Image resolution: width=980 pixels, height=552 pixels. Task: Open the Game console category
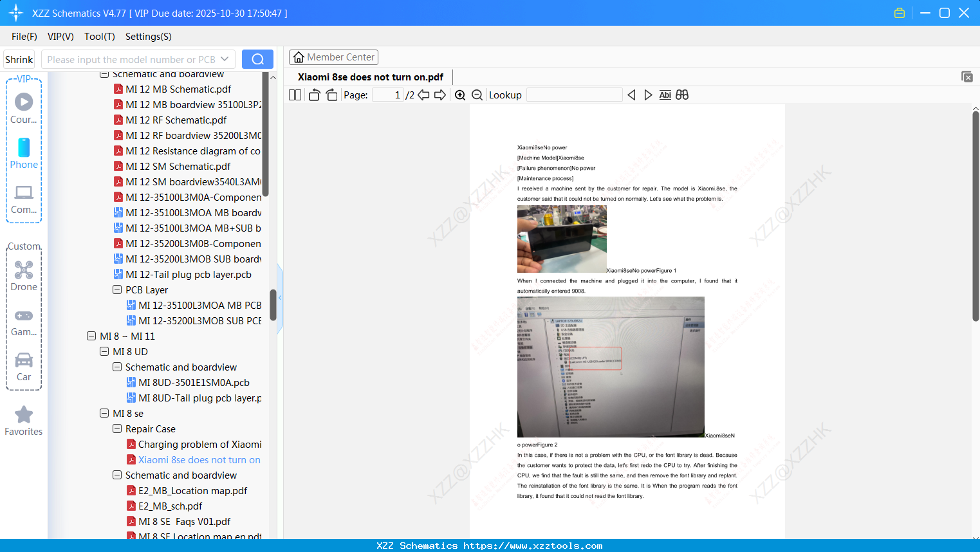coord(24,322)
